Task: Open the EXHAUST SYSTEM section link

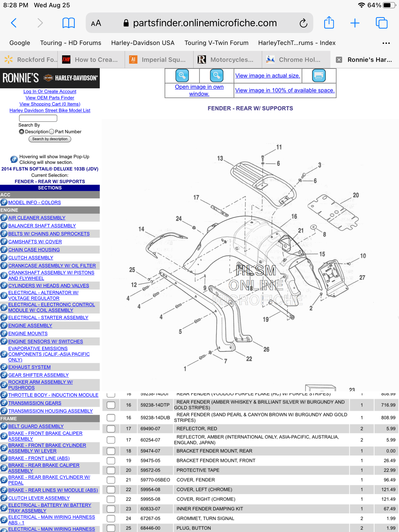Action: [29, 367]
